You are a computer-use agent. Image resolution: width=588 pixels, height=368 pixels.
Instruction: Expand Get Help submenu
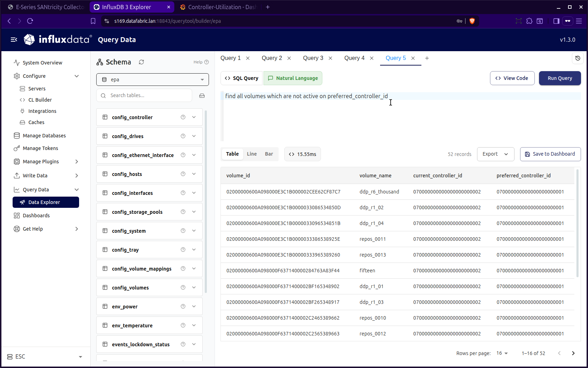click(77, 229)
